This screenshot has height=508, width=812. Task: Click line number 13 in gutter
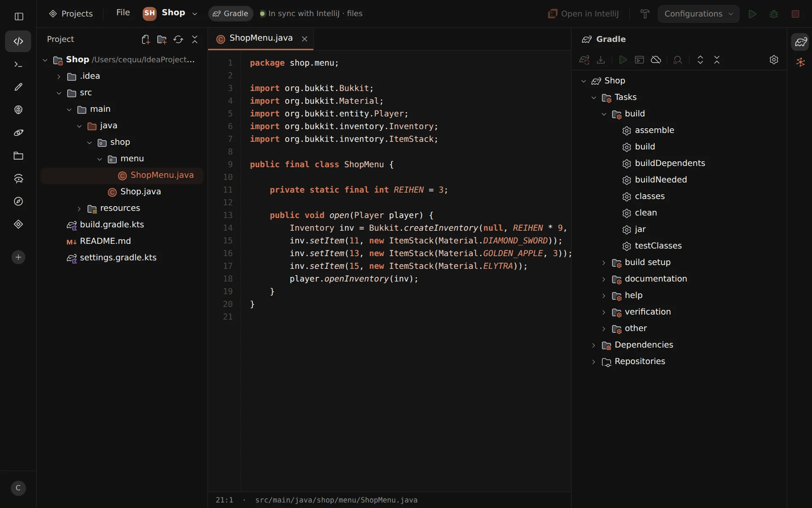(228, 215)
